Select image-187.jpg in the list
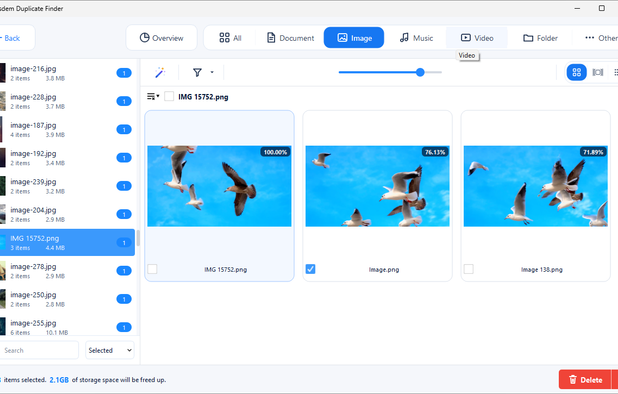 pos(67,130)
